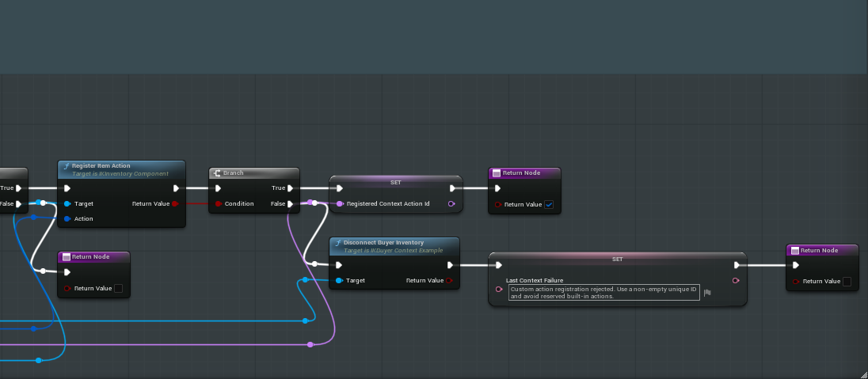Click the 'Target is IKBuyer Context Example' subtitle

393,251
